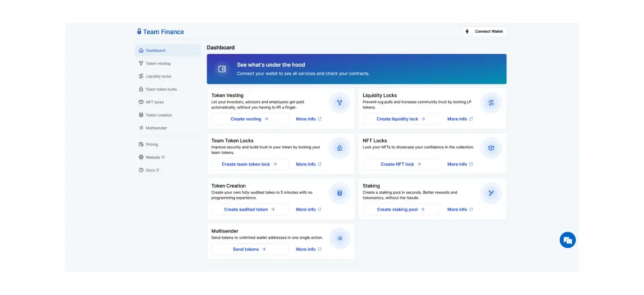Open More info for NFT Locks

tap(460, 164)
